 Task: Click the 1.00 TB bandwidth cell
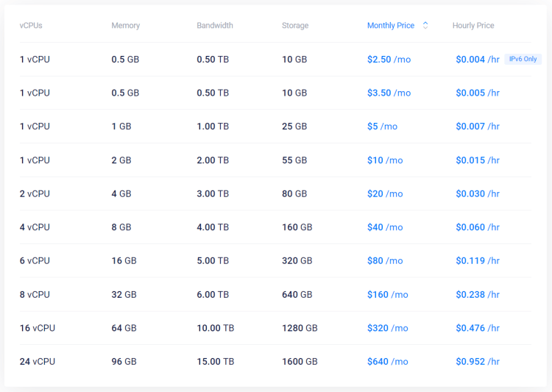pos(213,126)
